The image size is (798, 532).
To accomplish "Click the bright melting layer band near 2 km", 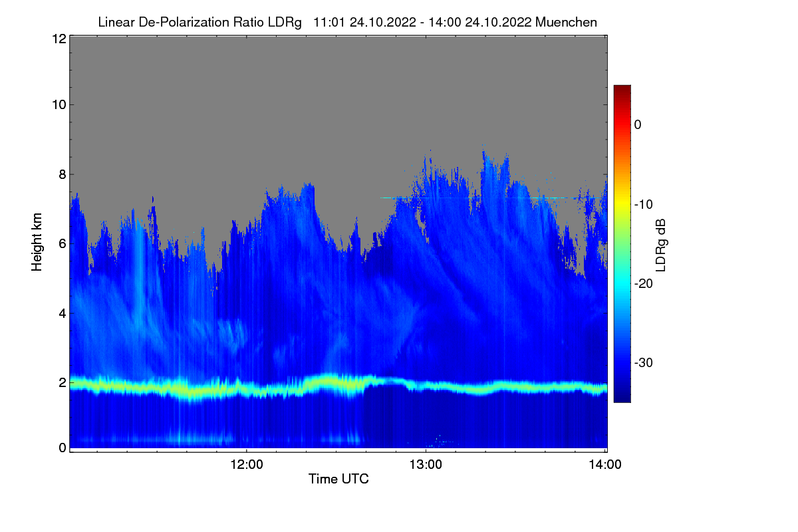I will pos(338,385).
